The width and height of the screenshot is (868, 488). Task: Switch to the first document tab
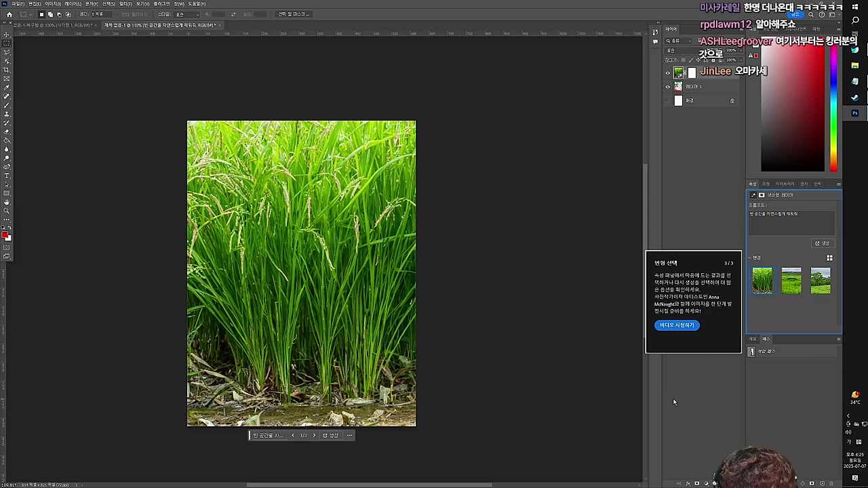tap(52, 25)
